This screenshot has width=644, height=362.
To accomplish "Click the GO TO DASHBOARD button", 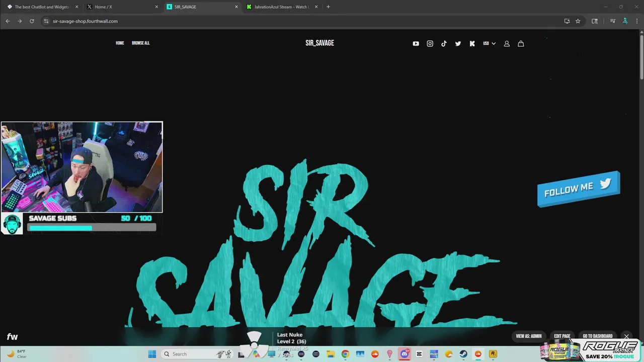I will click(598, 336).
